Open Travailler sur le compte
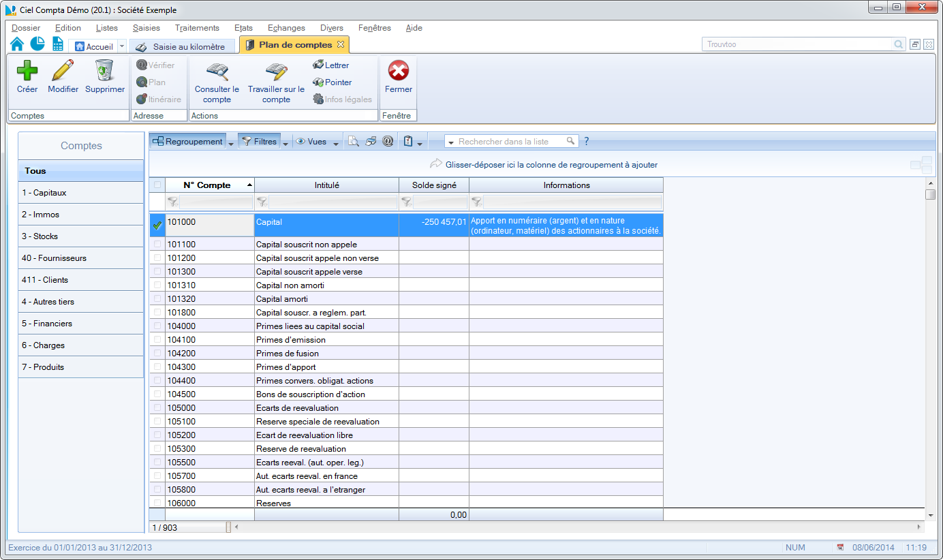943x560 pixels. click(x=276, y=83)
